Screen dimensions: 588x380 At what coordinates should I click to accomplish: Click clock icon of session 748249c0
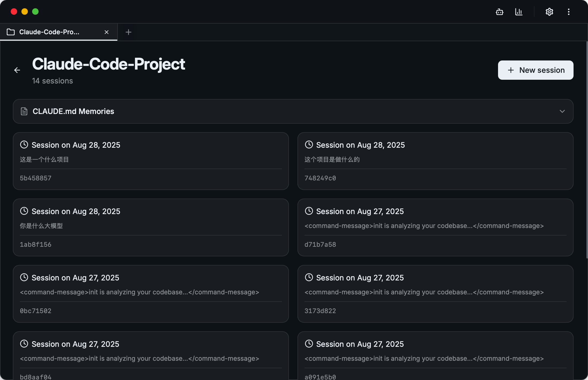pos(309,145)
